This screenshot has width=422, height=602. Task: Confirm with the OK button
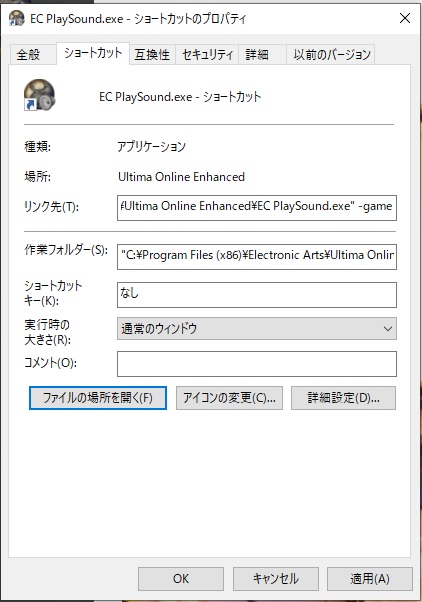click(181, 579)
